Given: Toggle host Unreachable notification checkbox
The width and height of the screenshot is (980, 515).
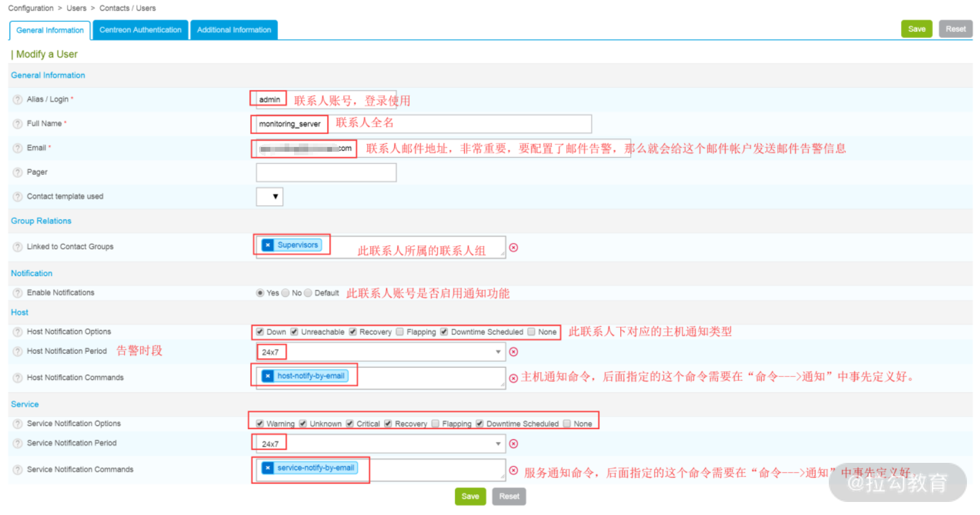Looking at the screenshot, I should [294, 332].
